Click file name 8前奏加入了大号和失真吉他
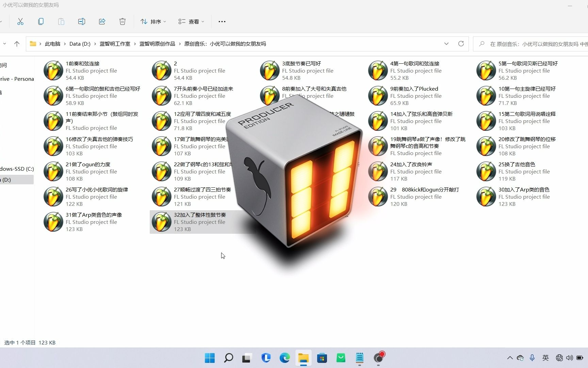 tap(314, 89)
